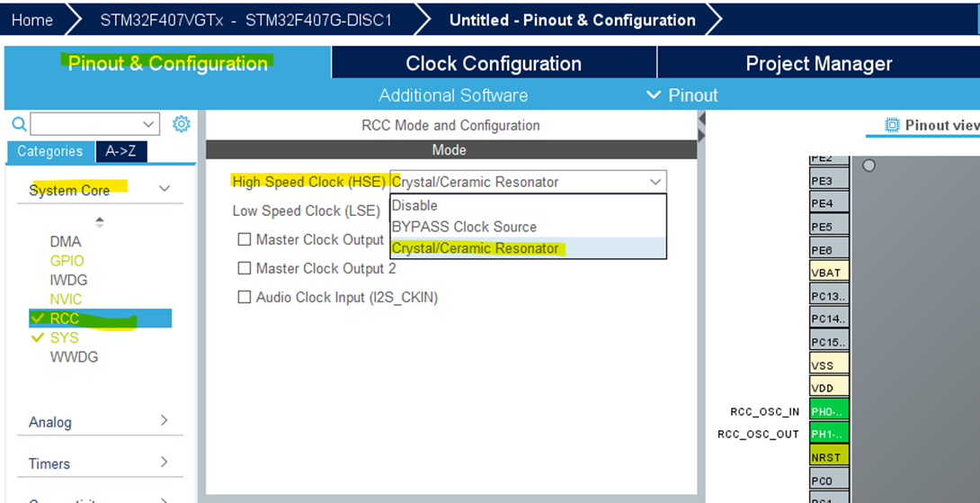Enable Master Clock Output checkbox

(x=245, y=239)
